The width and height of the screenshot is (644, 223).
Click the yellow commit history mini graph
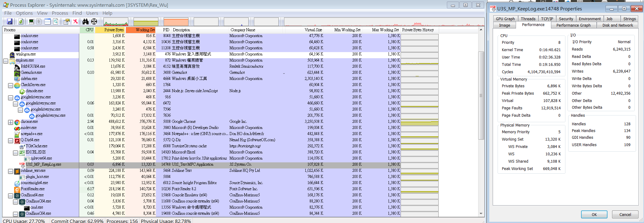[x=146, y=22]
